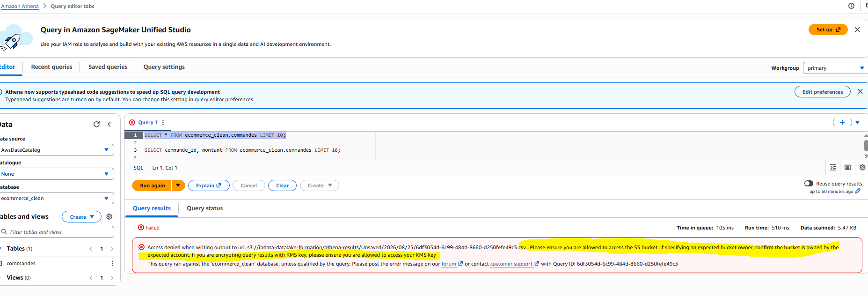Refresh the Data panel

(x=96, y=124)
